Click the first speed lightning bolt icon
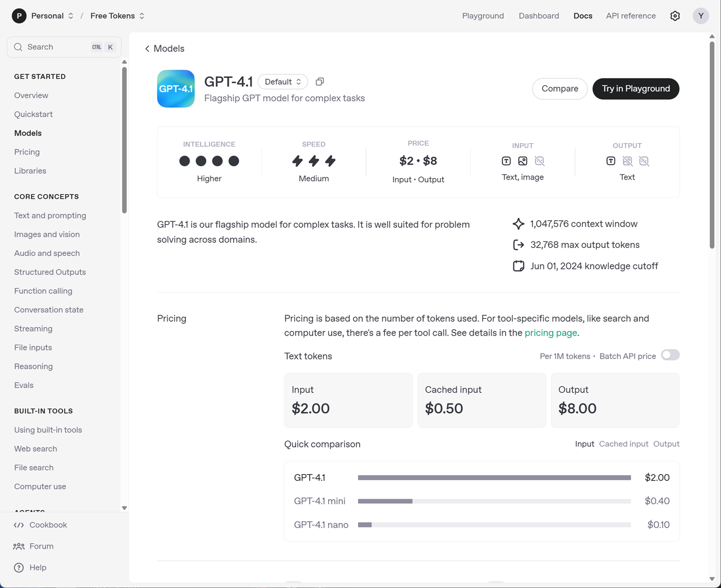 point(297,161)
